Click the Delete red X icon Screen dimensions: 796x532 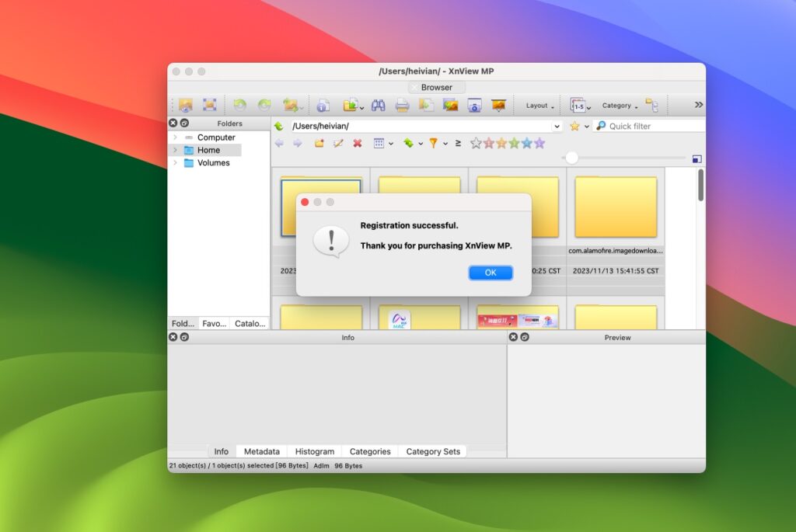[358, 144]
